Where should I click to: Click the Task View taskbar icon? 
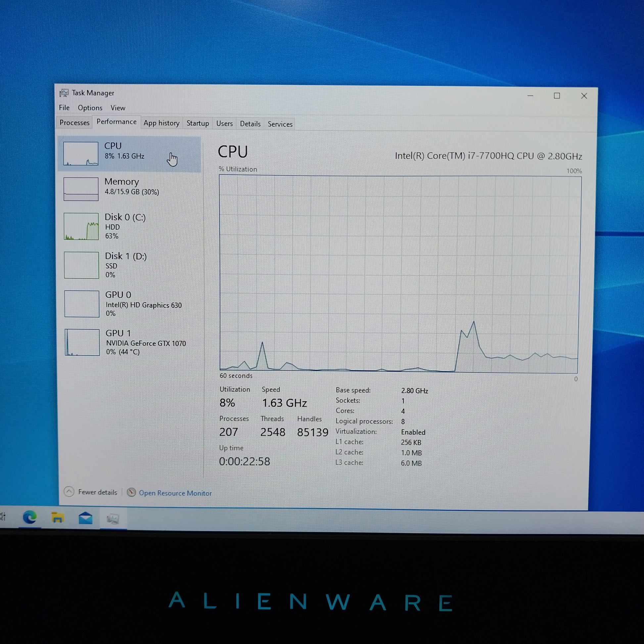pyautogui.click(x=3, y=517)
